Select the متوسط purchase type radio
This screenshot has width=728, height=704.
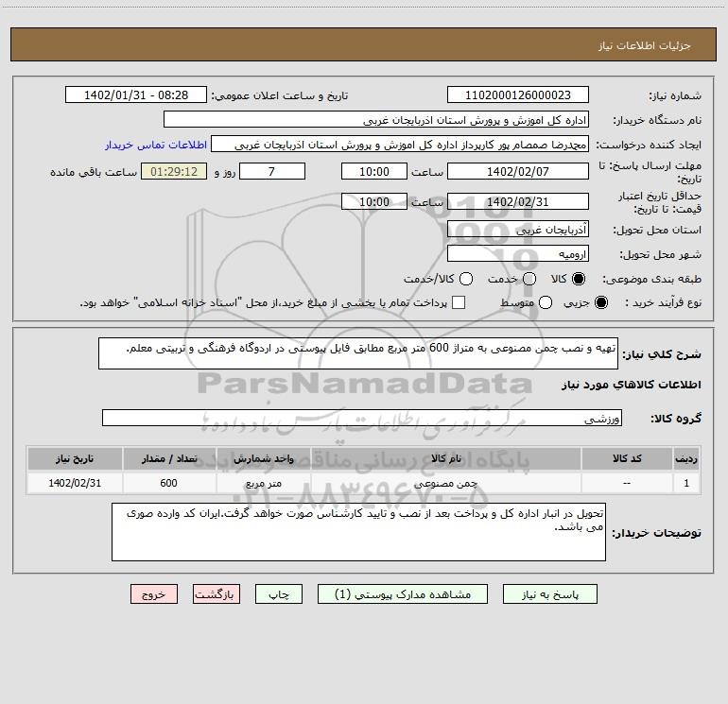[x=546, y=302]
